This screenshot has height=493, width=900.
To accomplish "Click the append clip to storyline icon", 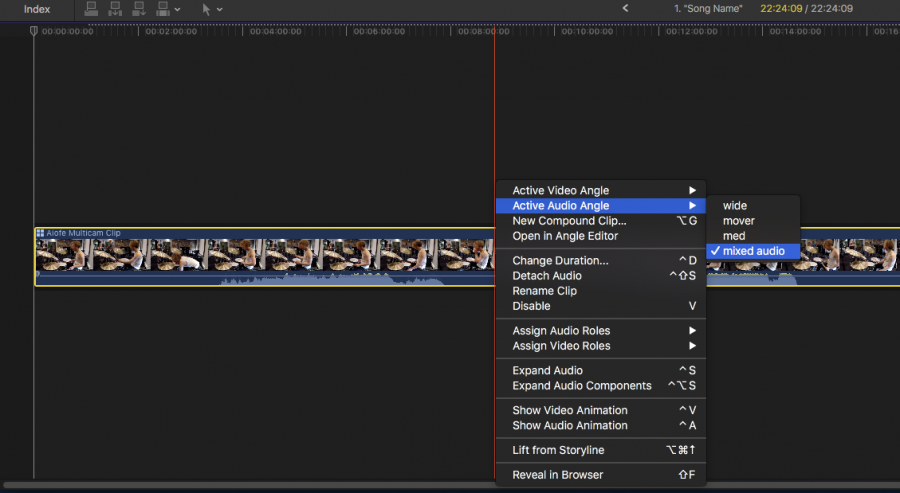I will click(x=138, y=9).
